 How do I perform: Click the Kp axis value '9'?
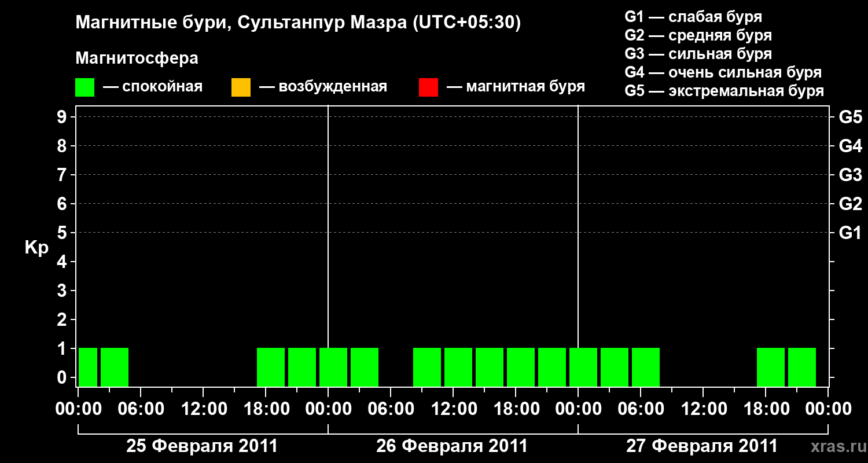[63, 117]
